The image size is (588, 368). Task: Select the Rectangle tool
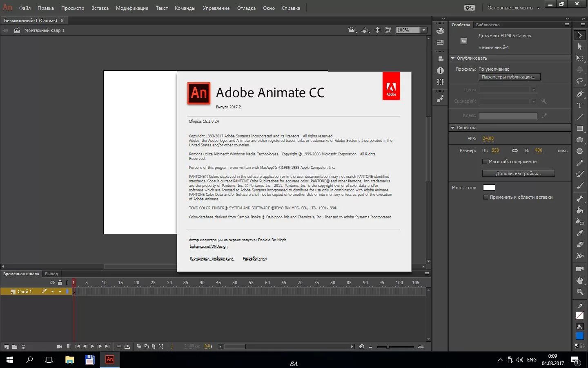click(x=579, y=128)
